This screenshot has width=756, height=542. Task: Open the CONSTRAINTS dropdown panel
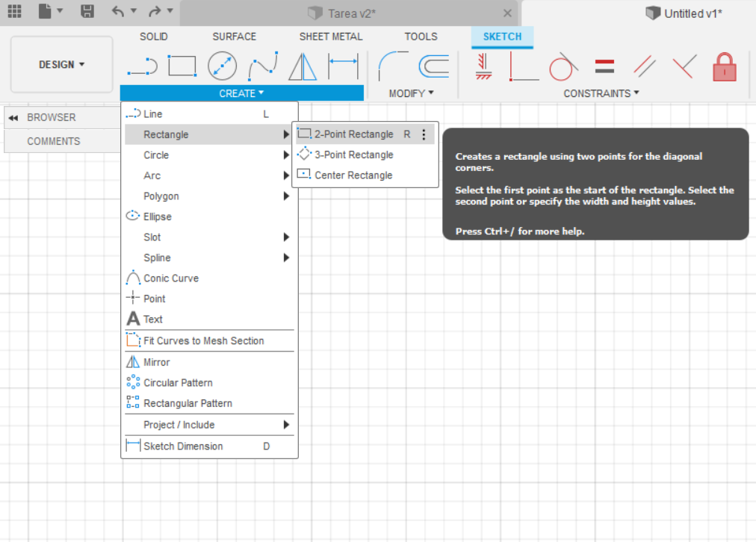coord(601,93)
